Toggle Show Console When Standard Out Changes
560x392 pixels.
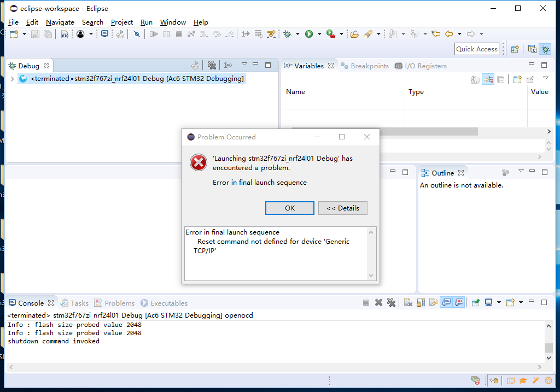[x=446, y=302]
